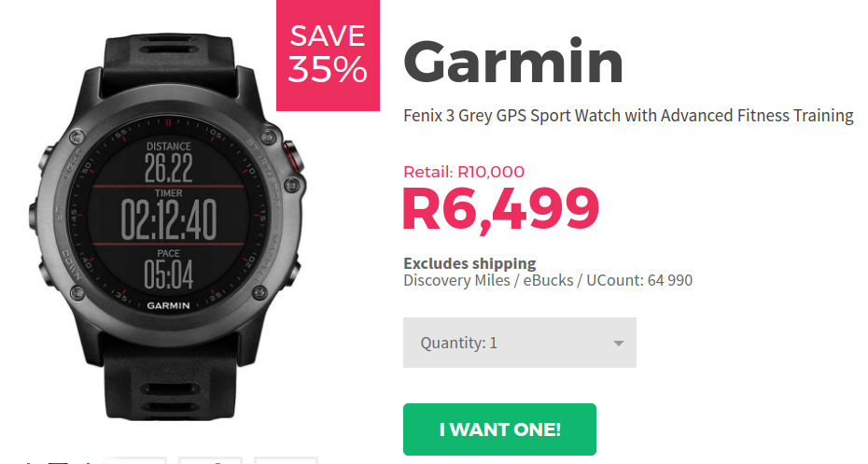This screenshot has width=868, height=464.
Task: Click the 26.22 distance reading on the watch
Action: (x=168, y=168)
